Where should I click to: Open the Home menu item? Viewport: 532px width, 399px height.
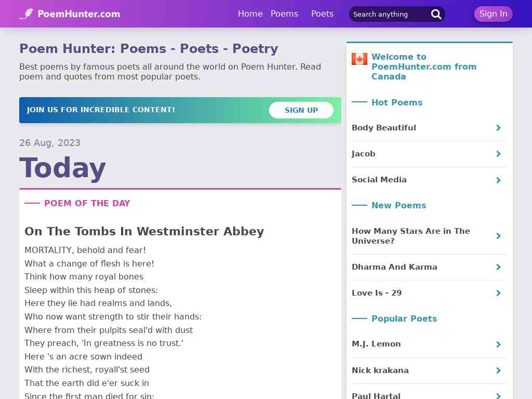click(250, 14)
